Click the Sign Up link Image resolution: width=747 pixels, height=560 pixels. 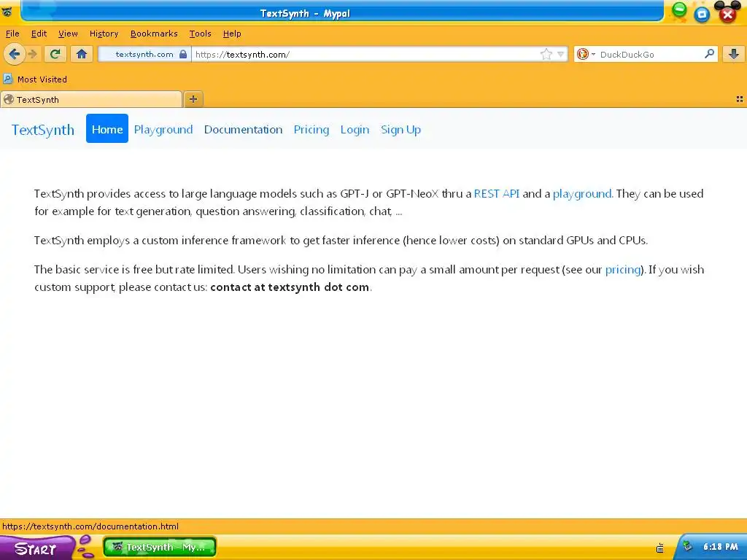click(x=400, y=130)
